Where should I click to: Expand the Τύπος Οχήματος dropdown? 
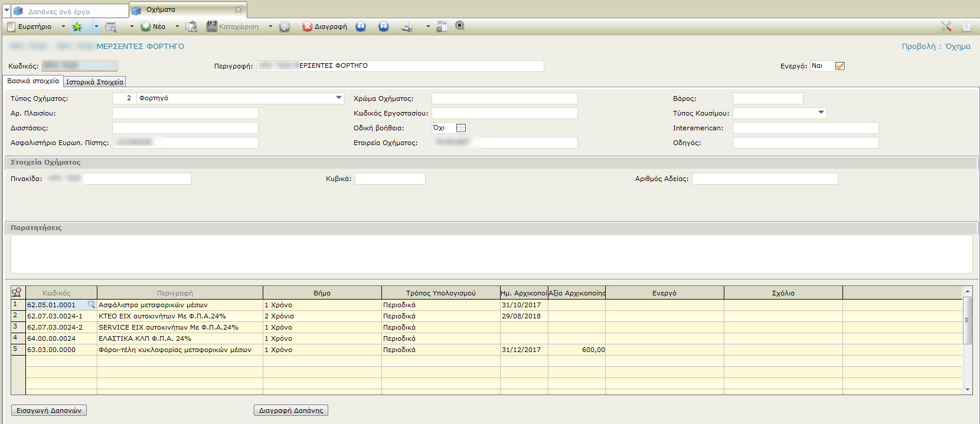[x=339, y=98]
